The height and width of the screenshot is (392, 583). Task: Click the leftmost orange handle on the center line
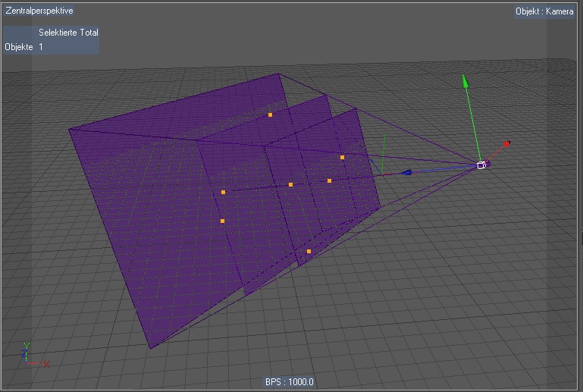tap(223, 193)
